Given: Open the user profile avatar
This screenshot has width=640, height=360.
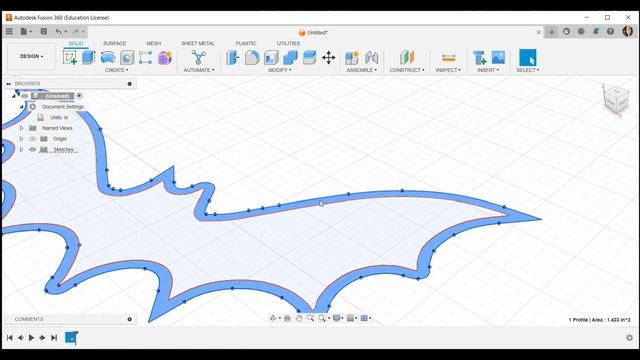Looking at the screenshot, I should (627, 31).
